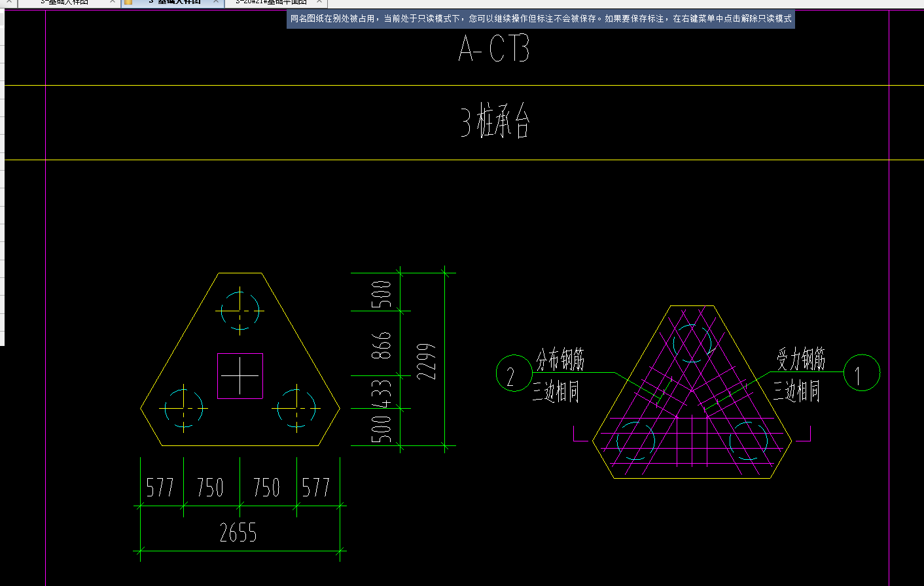924x586 pixels.
Task: Click the read-only mode notification banner
Action: 541,19
